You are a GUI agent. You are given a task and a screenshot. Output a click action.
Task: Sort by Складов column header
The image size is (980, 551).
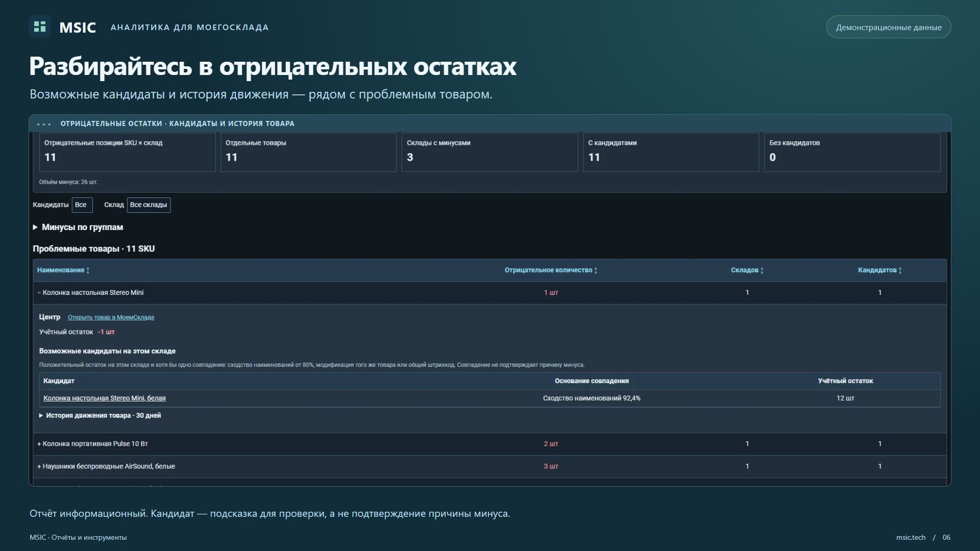pos(747,270)
